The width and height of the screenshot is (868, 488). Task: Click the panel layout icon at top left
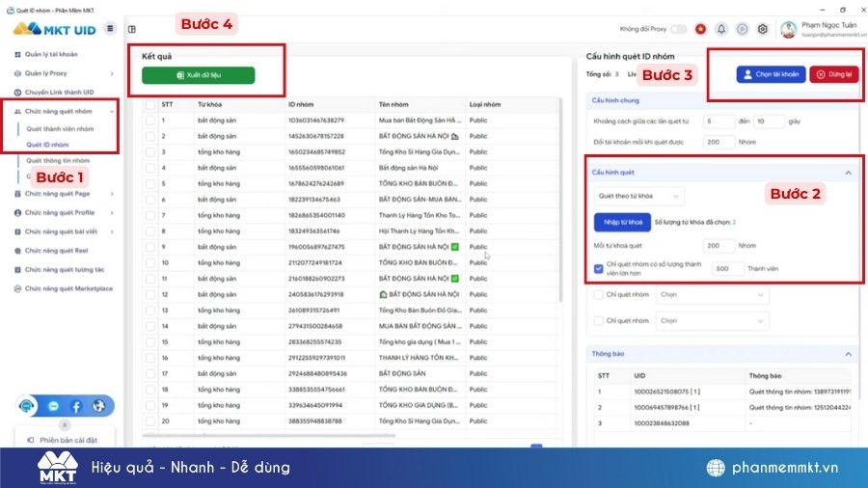[132, 29]
